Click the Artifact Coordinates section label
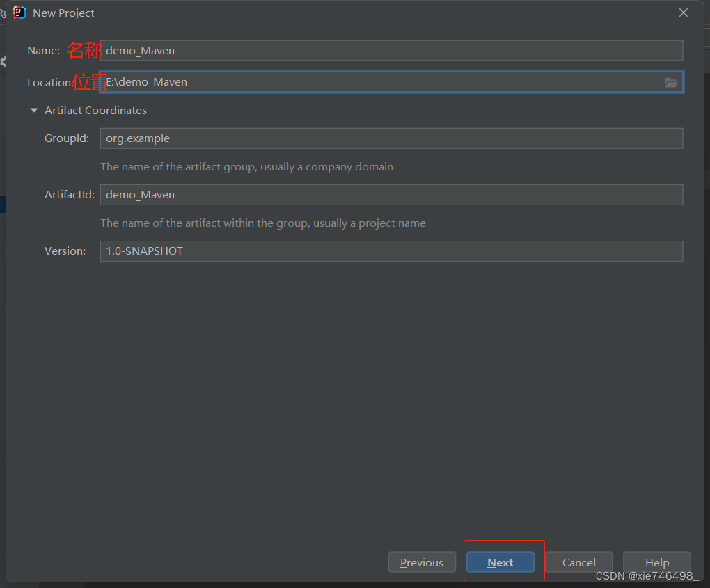Viewport: 710px width, 588px height. point(95,110)
